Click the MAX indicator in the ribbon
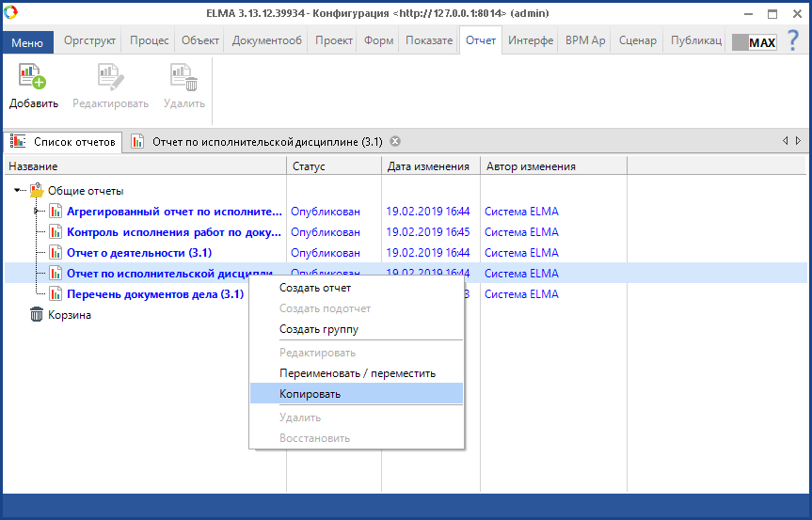The image size is (812, 520). coord(755,42)
